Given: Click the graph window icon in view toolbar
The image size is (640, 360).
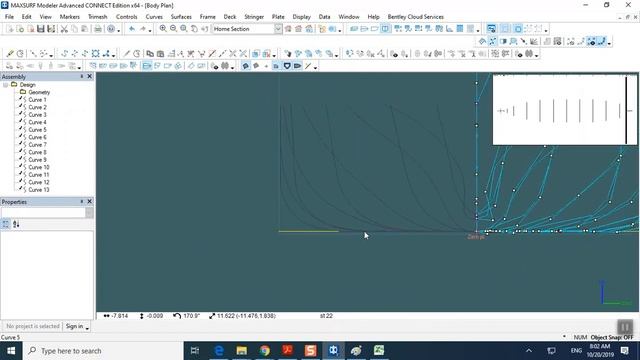Looking at the screenshot, I should pos(449,29).
